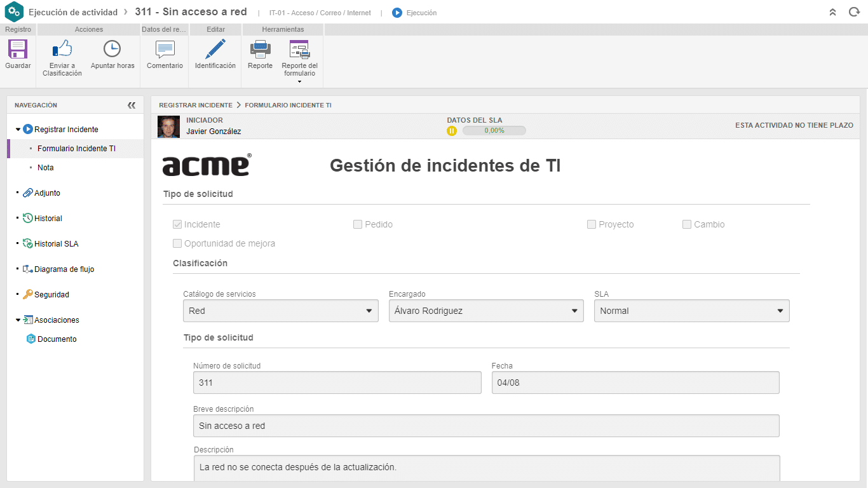The height and width of the screenshot is (488, 868).
Task: Open Seguridad navigation item
Action: pos(51,295)
